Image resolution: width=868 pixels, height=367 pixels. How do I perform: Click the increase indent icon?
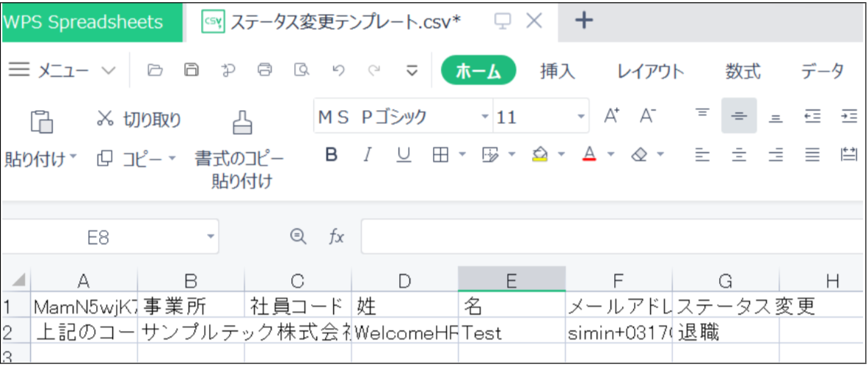tap(849, 116)
